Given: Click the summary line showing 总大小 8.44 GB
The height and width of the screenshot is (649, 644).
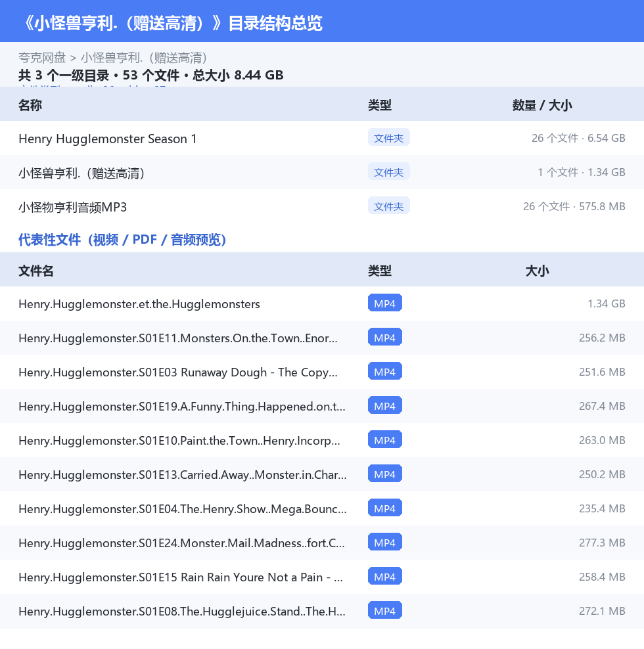Looking at the screenshot, I should [x=150, y=76].
